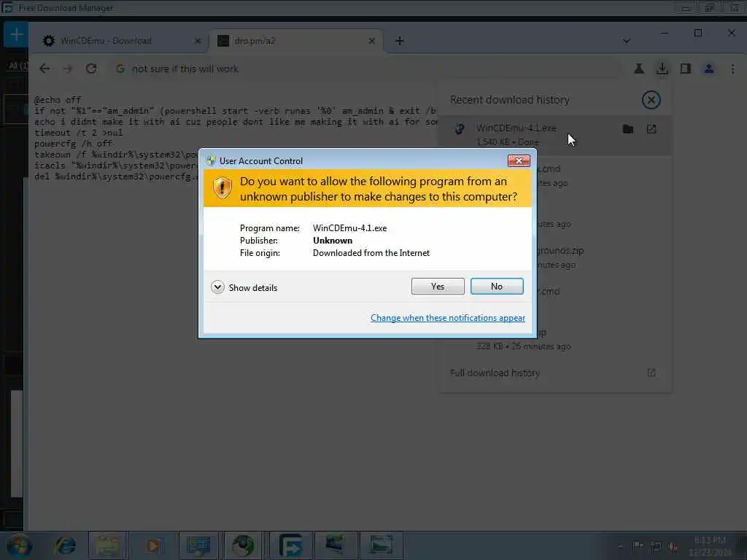Open a new browser tab
The image size is (747, 560).
coord(399,41)
